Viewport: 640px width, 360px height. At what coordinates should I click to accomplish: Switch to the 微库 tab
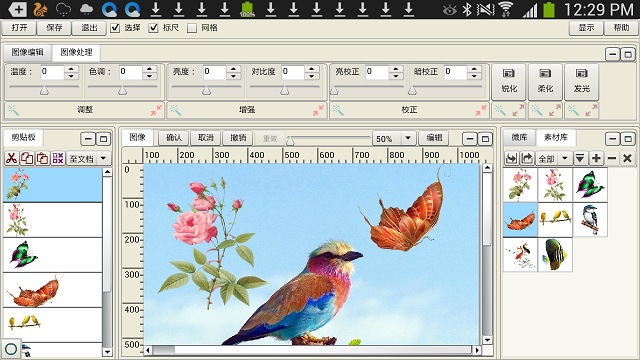520,137
